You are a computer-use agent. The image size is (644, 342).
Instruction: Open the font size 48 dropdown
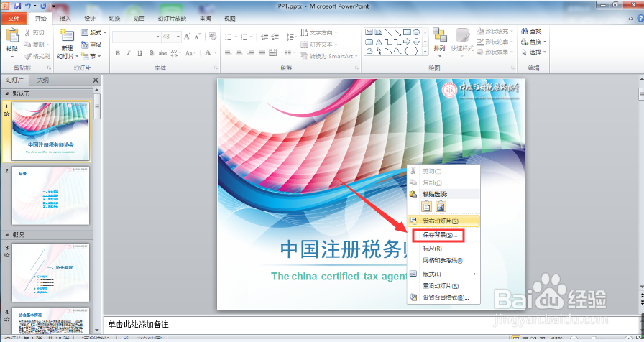[x=178, y=37]
